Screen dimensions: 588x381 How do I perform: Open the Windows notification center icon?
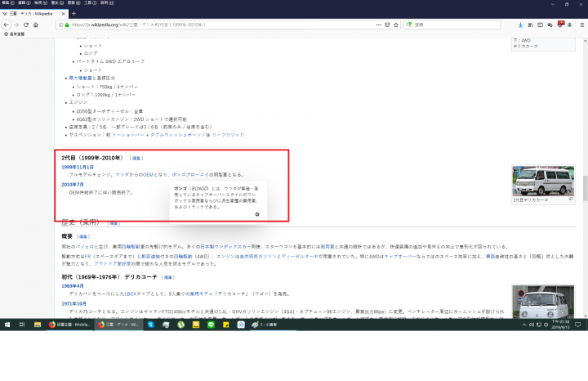pos(578,325)
